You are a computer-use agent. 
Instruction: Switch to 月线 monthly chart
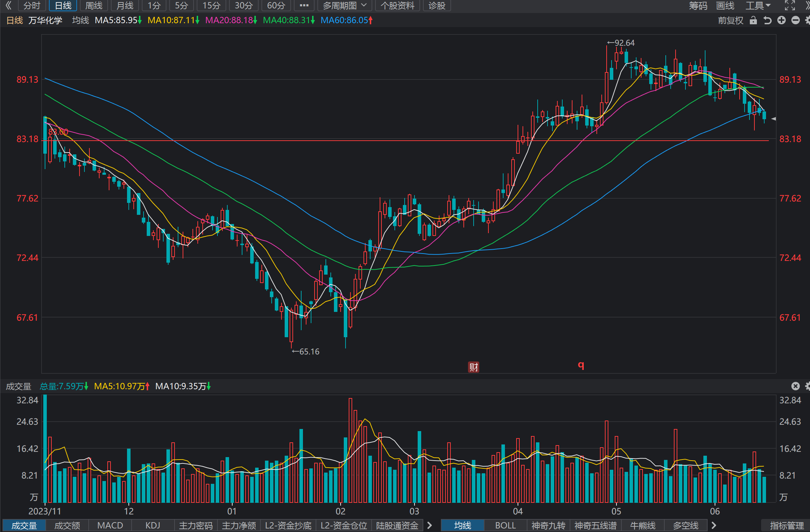125,6
